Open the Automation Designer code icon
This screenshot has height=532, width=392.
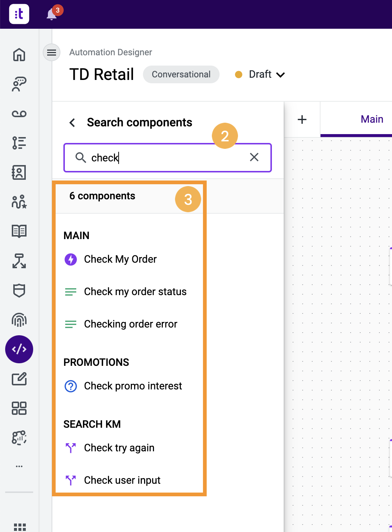pyautogui.click(x=19, y=349)
